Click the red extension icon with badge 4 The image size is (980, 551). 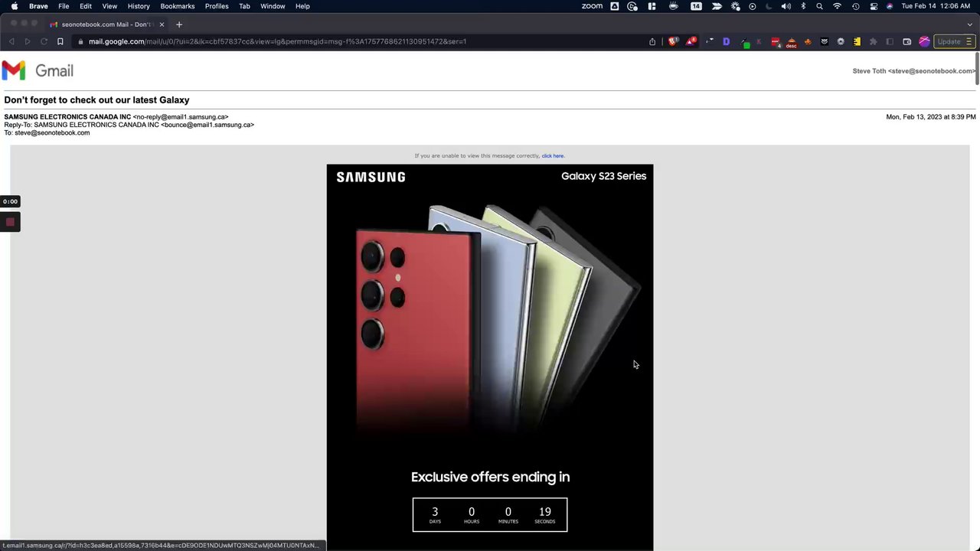point(776,42)
